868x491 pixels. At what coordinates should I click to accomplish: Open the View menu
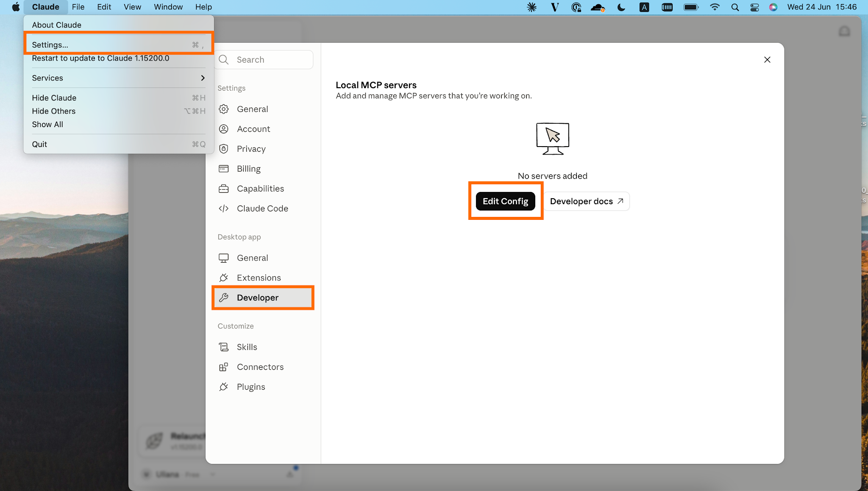[x=132, y=7]
